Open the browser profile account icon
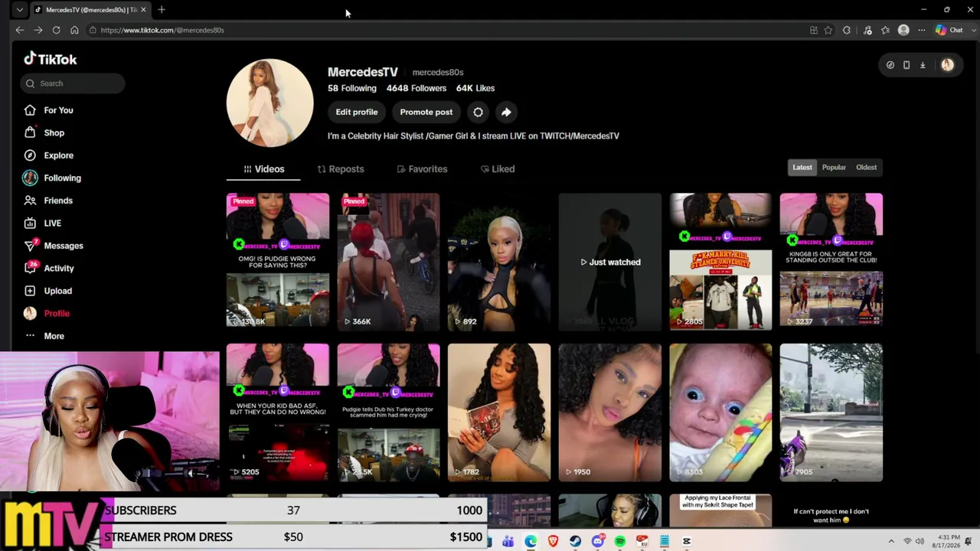 903,30
